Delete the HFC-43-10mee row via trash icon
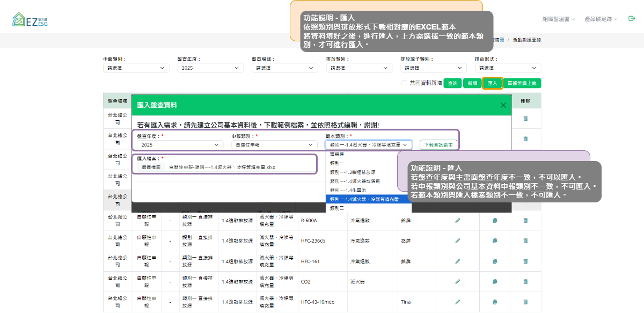 pyautogui.click(x=525, y=302)
